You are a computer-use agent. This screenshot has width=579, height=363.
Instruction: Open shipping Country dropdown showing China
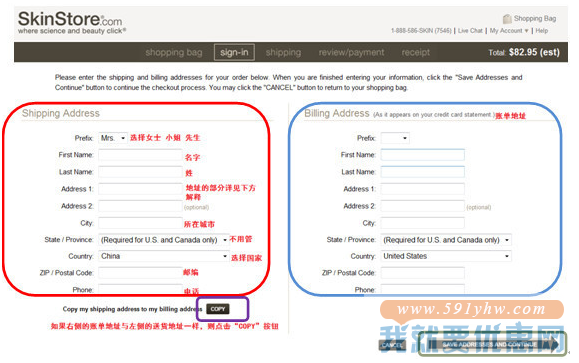[x=164, y=256]
